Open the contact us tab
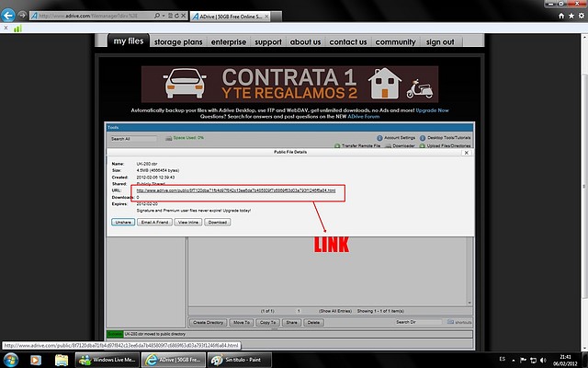Screen dimensions: 588x368 (348, 42)
